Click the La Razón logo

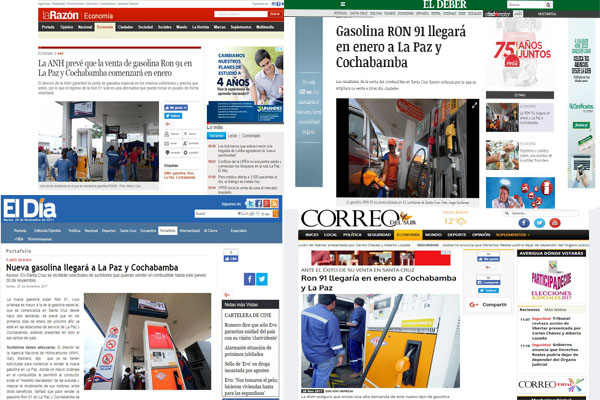60,15
